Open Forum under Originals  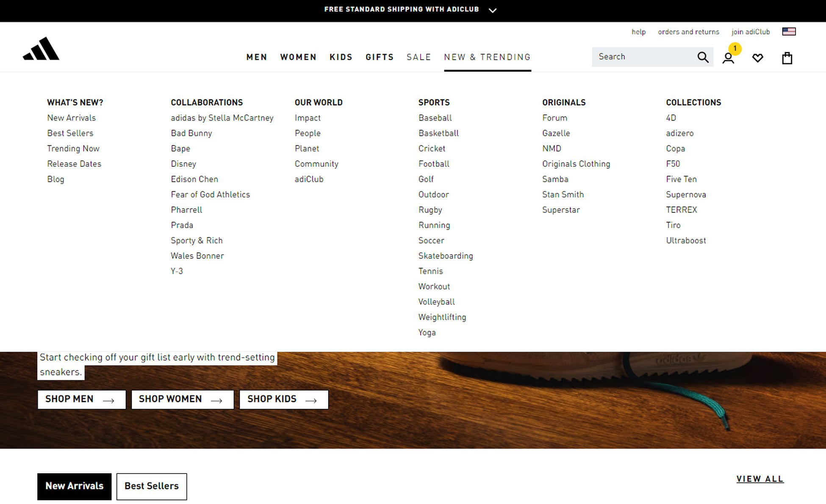point(554,118)
